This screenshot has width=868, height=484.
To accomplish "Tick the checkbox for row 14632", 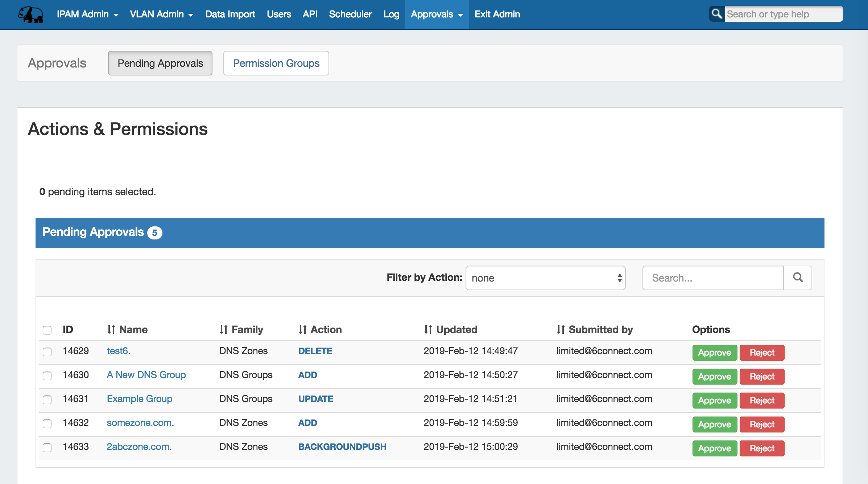I will (47, 424).
